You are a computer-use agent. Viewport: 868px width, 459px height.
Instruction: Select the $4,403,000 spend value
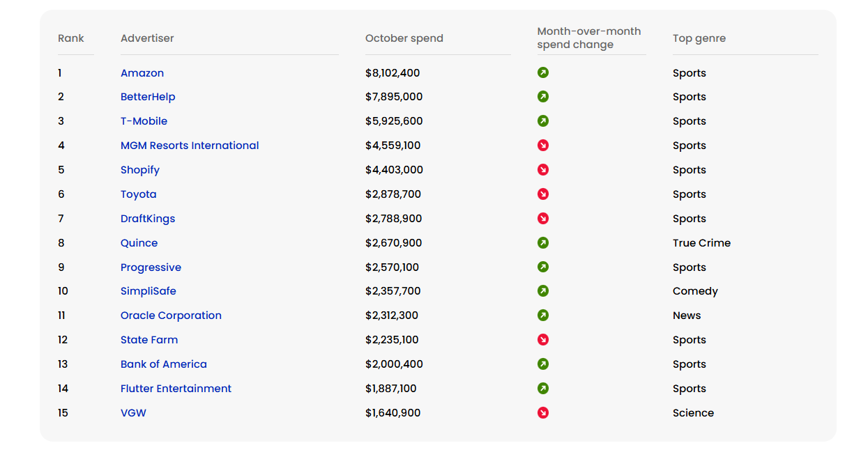coord(394,170)
